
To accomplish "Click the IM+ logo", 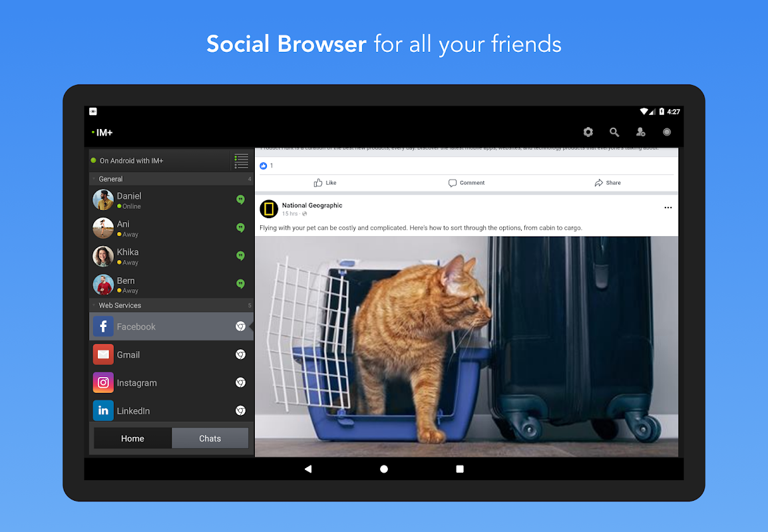I will (x=102, y=132).
